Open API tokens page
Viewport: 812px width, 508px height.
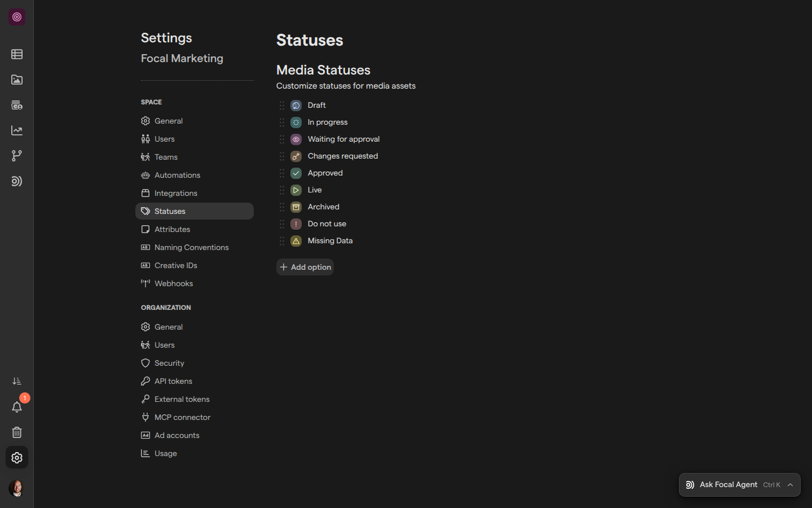195,381
